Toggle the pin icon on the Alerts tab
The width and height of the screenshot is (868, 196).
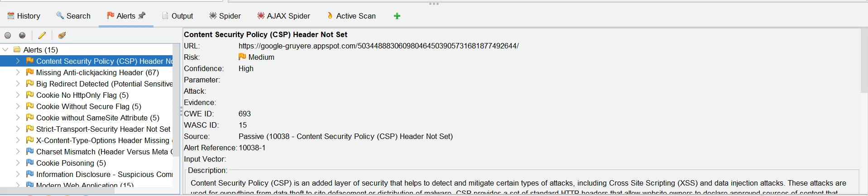142,15
